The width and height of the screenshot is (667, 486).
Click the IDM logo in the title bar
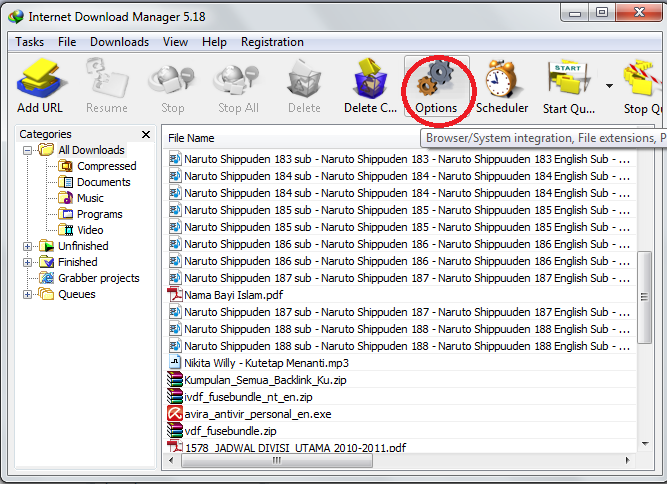16,17
